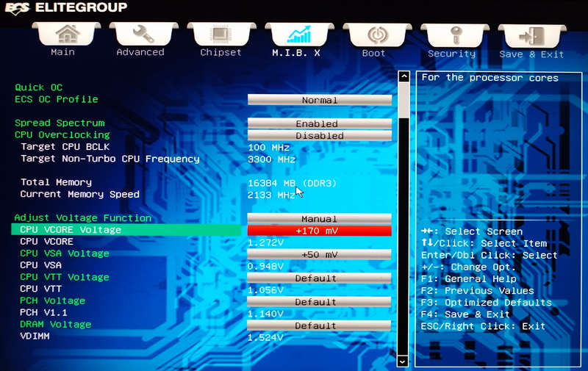Select the Adjust Voltage Function label
The height and width of the screenshot is (371, 588).
click(x=83, y=217)
